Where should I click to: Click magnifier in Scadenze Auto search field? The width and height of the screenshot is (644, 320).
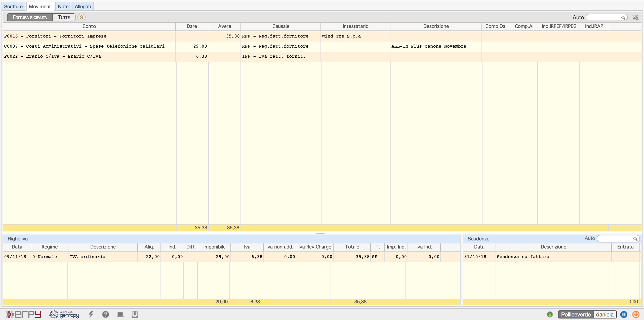[x=635, y=239]
